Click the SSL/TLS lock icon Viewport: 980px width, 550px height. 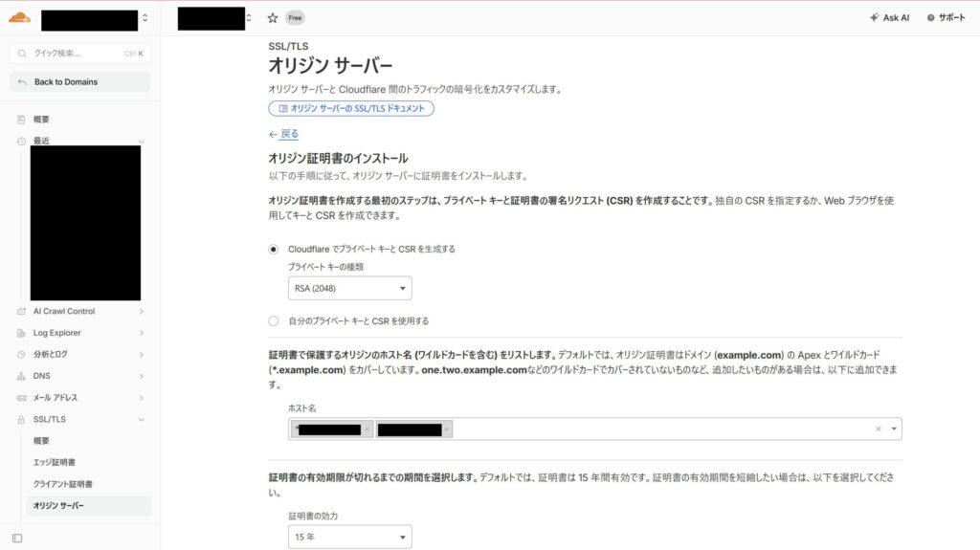pyautogui.click(x=21, y=419)
